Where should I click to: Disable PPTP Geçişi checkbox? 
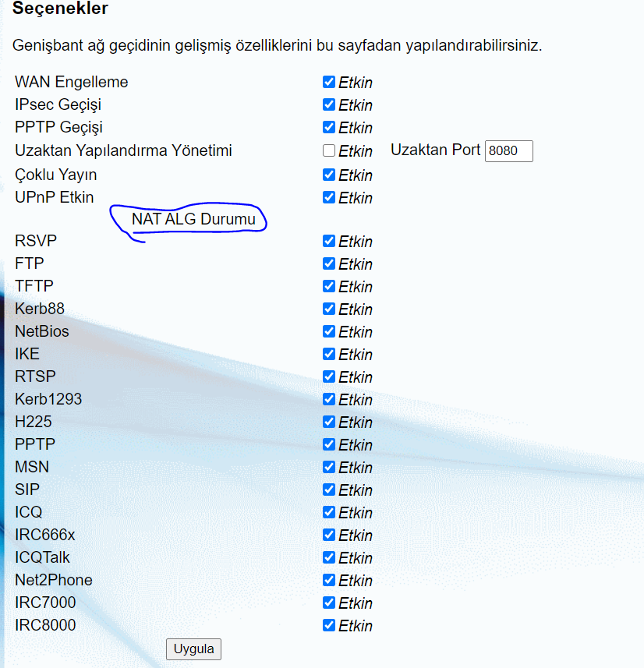(328, 127)
